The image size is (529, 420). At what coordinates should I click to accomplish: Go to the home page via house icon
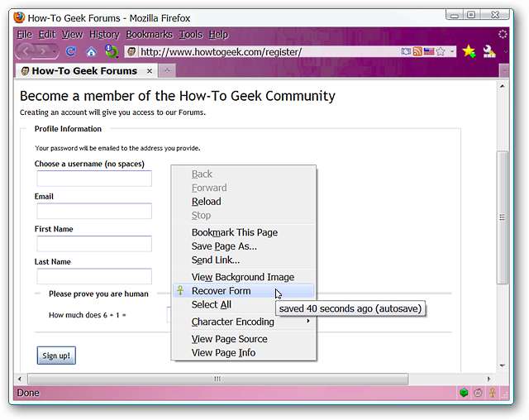point(91,52)
